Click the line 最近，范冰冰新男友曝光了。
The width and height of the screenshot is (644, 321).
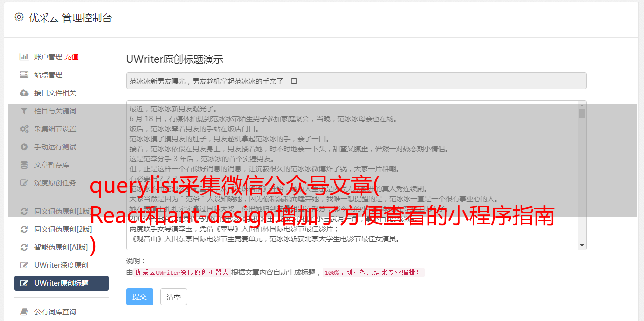pyautogui.click(x=174, y=109)
